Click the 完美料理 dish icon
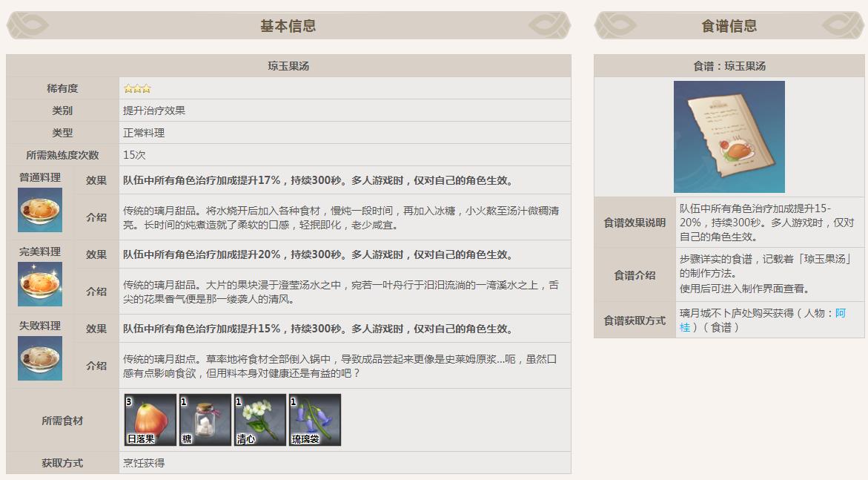 [39, 285]
